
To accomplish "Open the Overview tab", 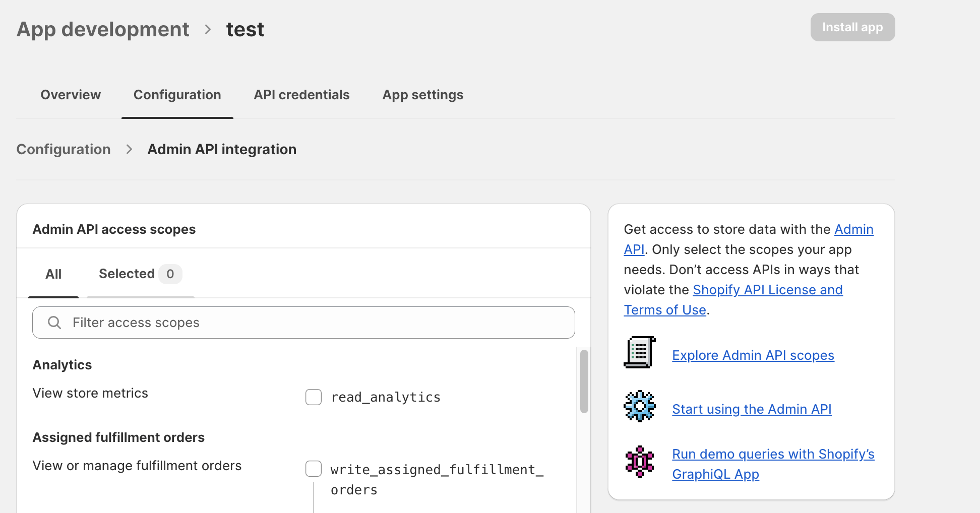I will point(71,95).
